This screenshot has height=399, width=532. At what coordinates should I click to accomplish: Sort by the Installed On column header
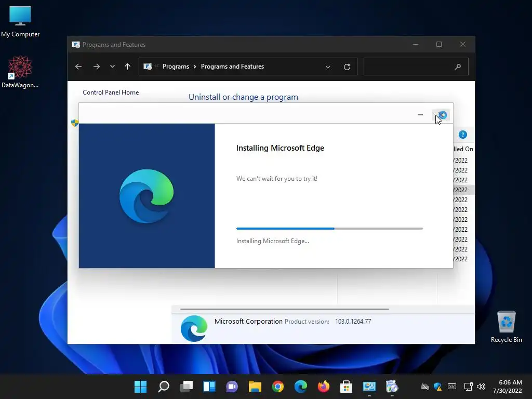coord(463,149)
